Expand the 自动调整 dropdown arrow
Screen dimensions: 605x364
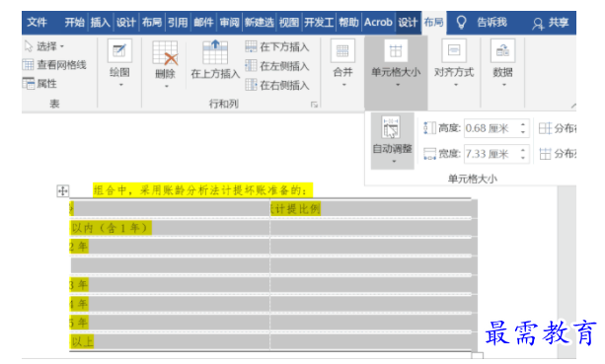(x=394, y=162)
